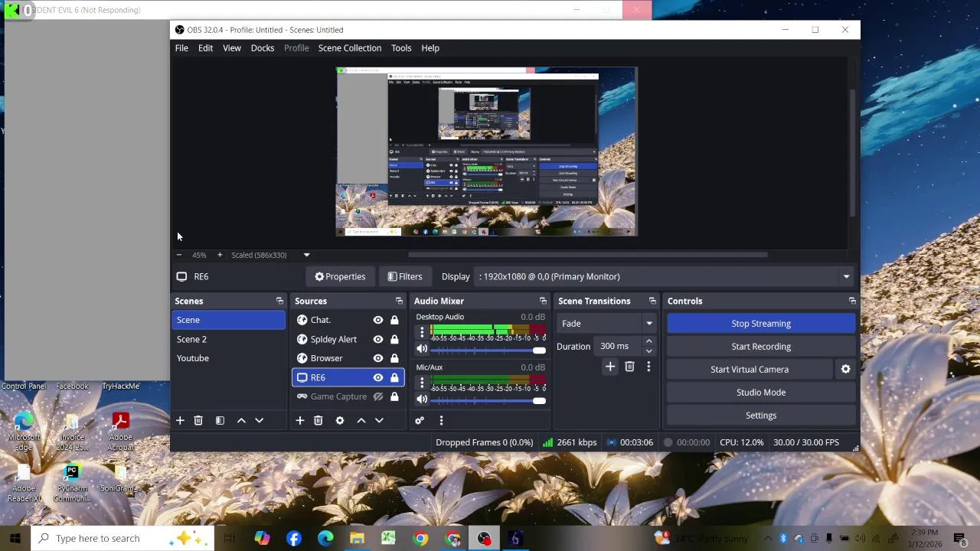
Task: Hide the Spidey Alert source
Action: pyautogui.click(x=377, y=339)
